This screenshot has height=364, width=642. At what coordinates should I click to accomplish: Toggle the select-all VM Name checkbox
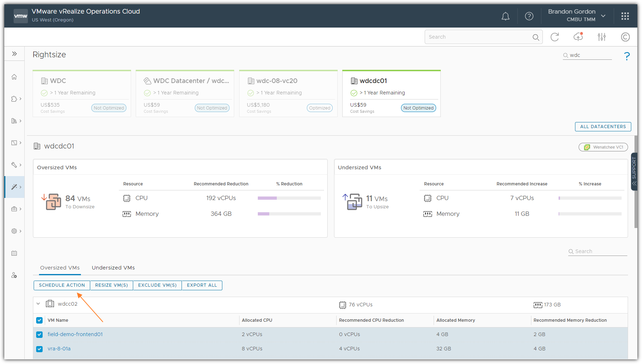[39, 320]
